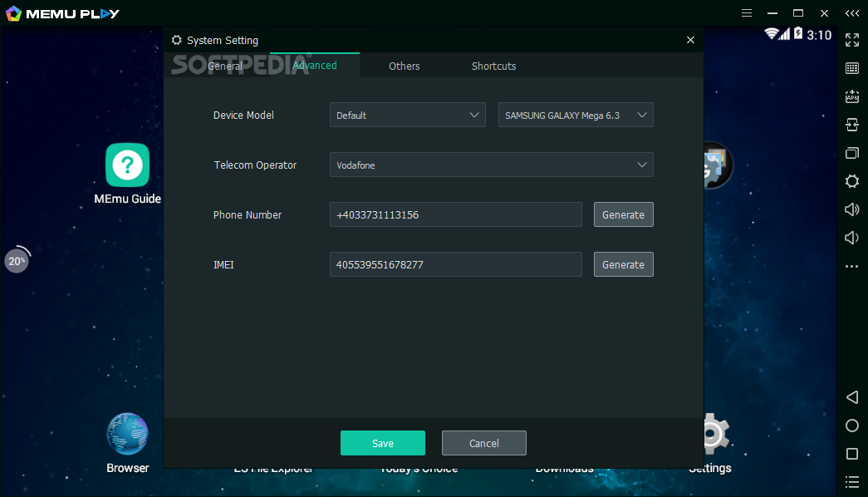Screen dimensions: 868x497
Task: Open the SAMSUNG GALAXY Mega 6.3 dropdown
Action: [x=576, y=115]
